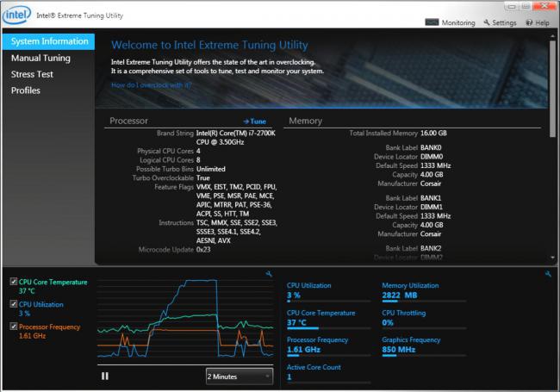560x392 pixels.
Task: Select the System Information tab
Action: pos(48,41)
